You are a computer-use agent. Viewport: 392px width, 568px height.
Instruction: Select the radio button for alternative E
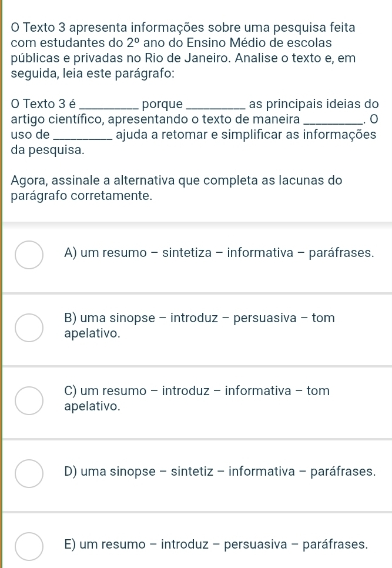click(29, 545)
